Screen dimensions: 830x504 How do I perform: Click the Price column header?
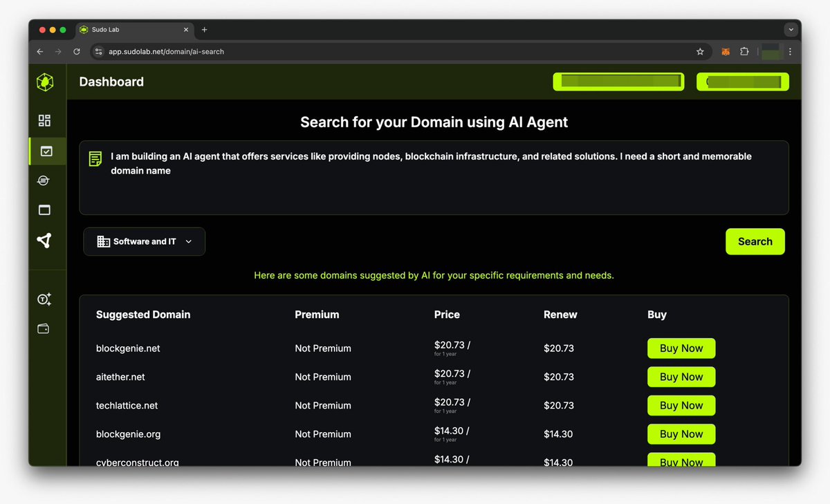(447, 315)
